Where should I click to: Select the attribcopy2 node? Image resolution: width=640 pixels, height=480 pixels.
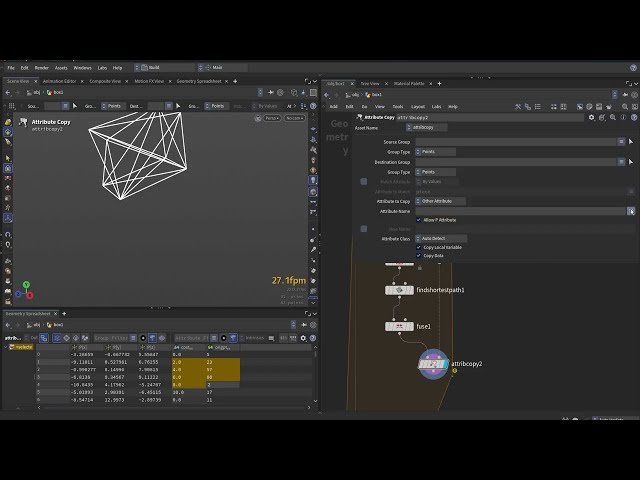pos(433,364)
